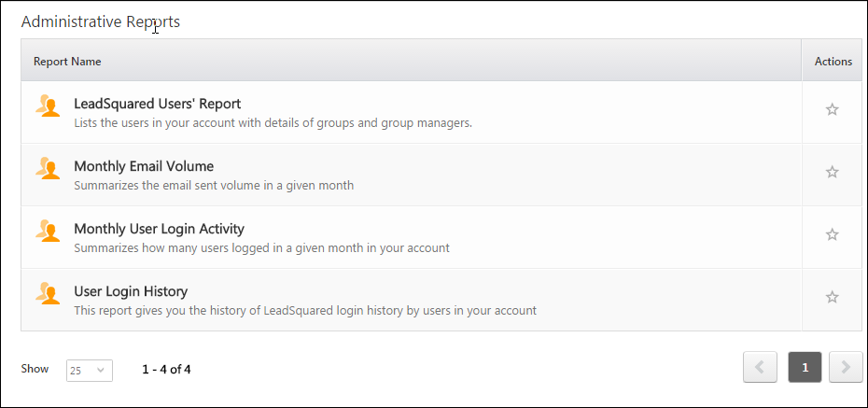
Task: Click the LeadSquared Users' Report user icon
Action: 47,106
